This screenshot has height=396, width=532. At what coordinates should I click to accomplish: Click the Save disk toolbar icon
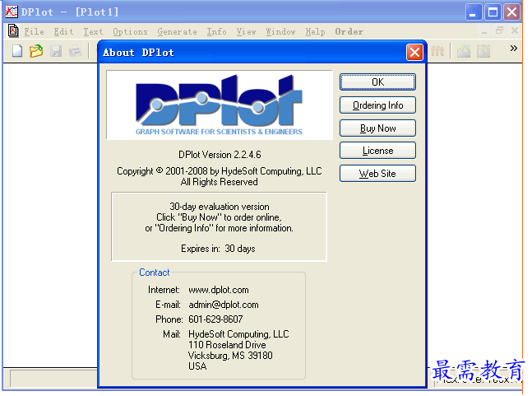(x=56, y=51)
